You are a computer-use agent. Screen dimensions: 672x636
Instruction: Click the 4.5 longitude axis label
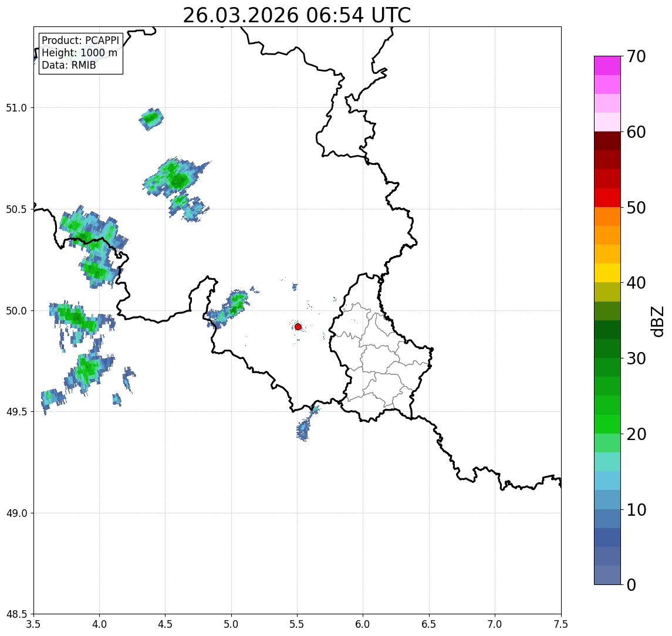[x=166, y=624]
